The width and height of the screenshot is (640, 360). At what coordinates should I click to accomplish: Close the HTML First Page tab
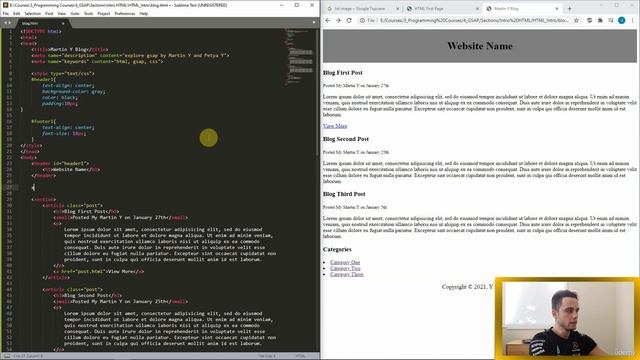(477, 8)
